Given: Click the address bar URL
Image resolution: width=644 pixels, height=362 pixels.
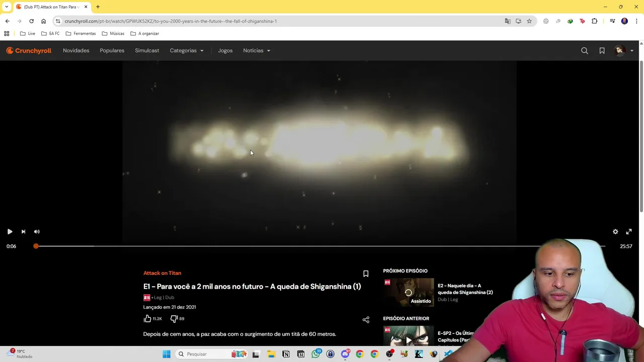Looking at the screenshot, I should pos(171,21).
